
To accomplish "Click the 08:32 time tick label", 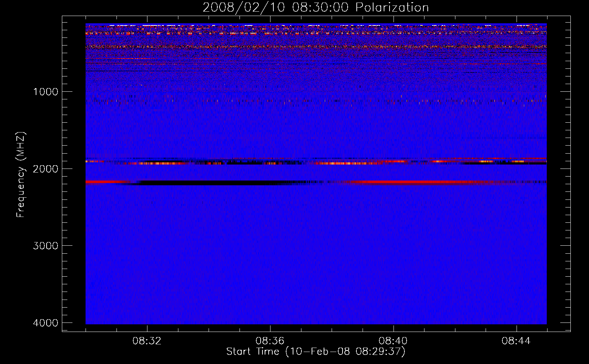I will (x=147, y=341).
